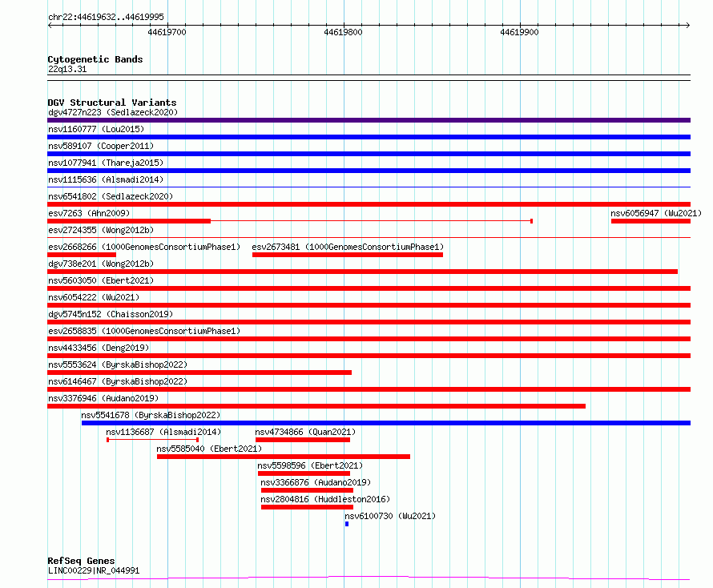Click ruler position 44619900
Image resolution: width=713 pixels, height=588 pixels.
coord(519,32)
